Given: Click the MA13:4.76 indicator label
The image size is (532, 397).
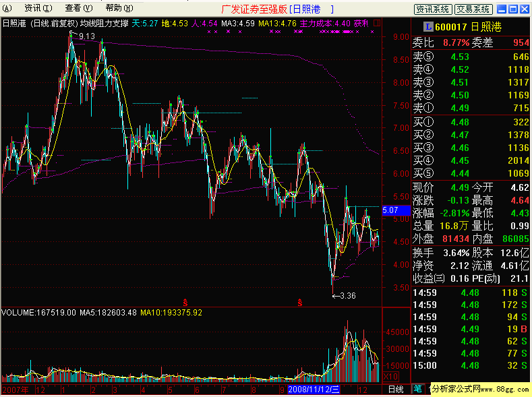Looking at the screenshot, I should pos(277,24).
